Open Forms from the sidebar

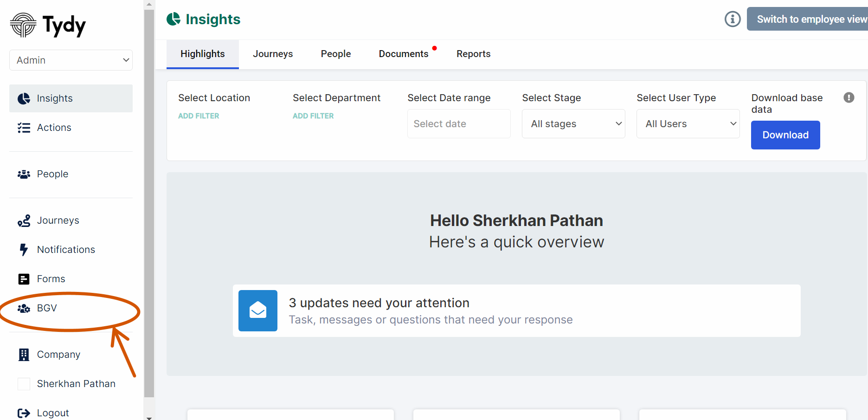71,279
